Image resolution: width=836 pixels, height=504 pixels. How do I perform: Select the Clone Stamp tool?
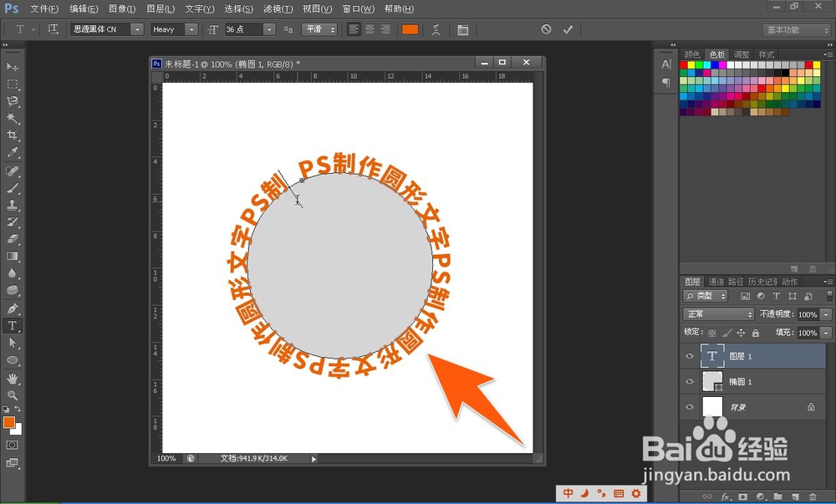[12, 205]
